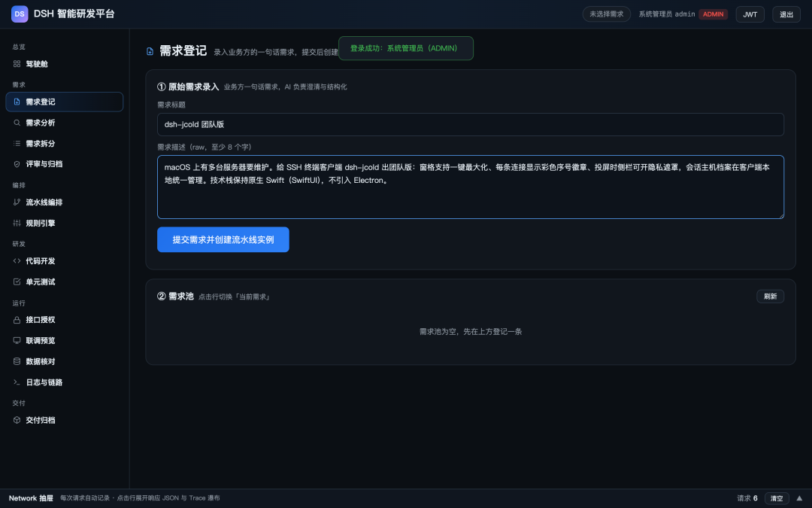Image resolution: width=812 pixels, height=508 pixels.
Task: Click the 数据核对 database icon
Action: (17, 361)
